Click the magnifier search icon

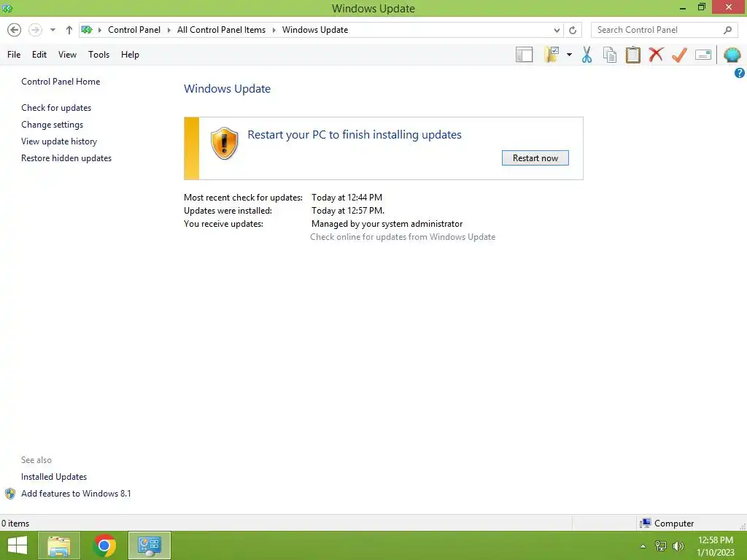pyautogui.click(x=727, y=30)
